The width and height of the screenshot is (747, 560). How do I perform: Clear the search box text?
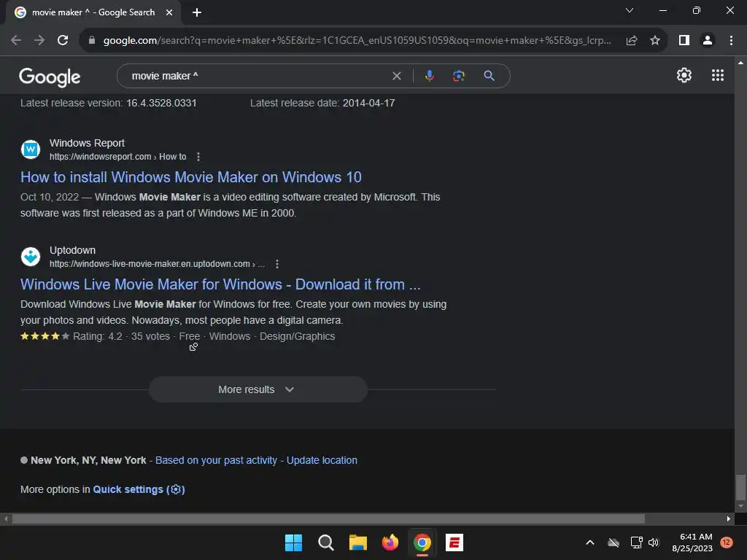(396, 76)
